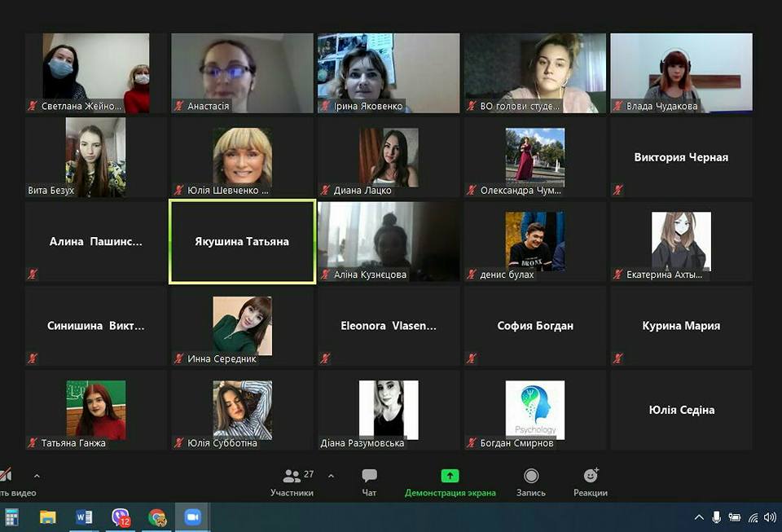Click the Виктория Черная participant tile
782x532 pixels.
(681, 157)
